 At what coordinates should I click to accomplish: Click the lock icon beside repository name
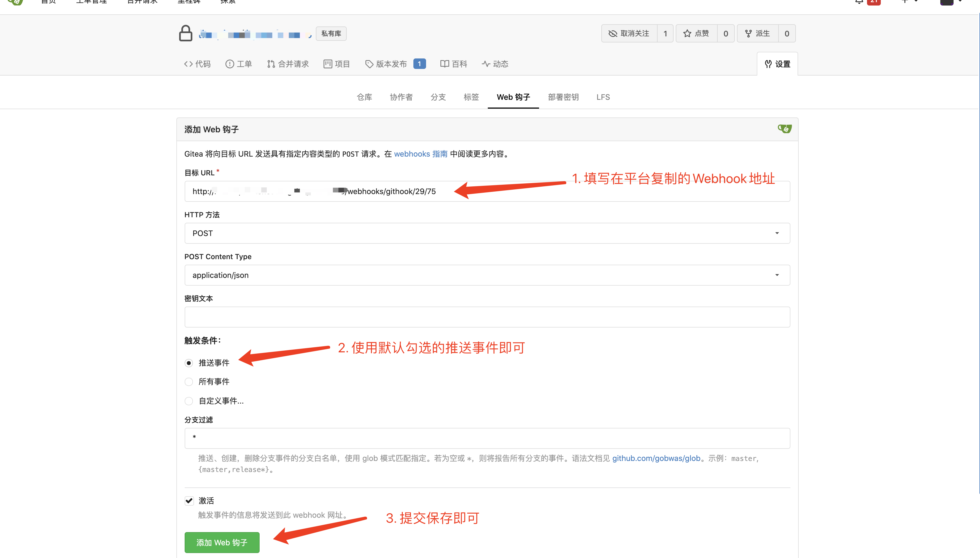pos(185,33)
